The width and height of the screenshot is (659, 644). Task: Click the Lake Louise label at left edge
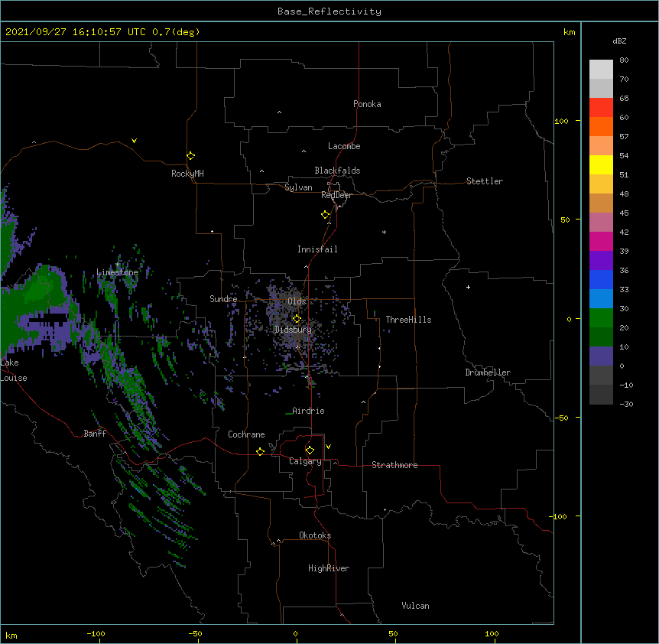click(x=14, y=370)
